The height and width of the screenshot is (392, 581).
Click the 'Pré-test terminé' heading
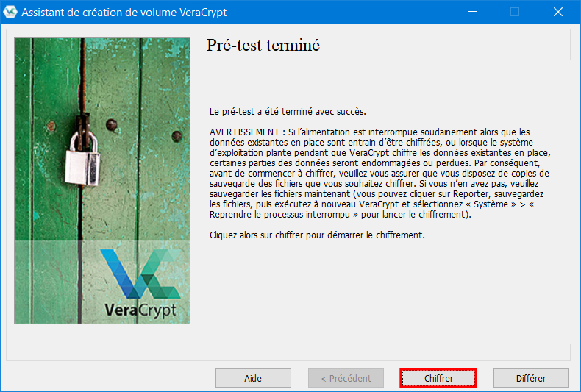[x=263, y=45]
